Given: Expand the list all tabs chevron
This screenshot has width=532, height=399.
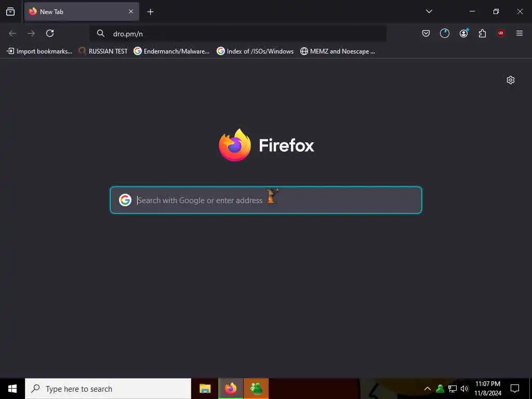Looking at the screenshot, I should point(429,11).
